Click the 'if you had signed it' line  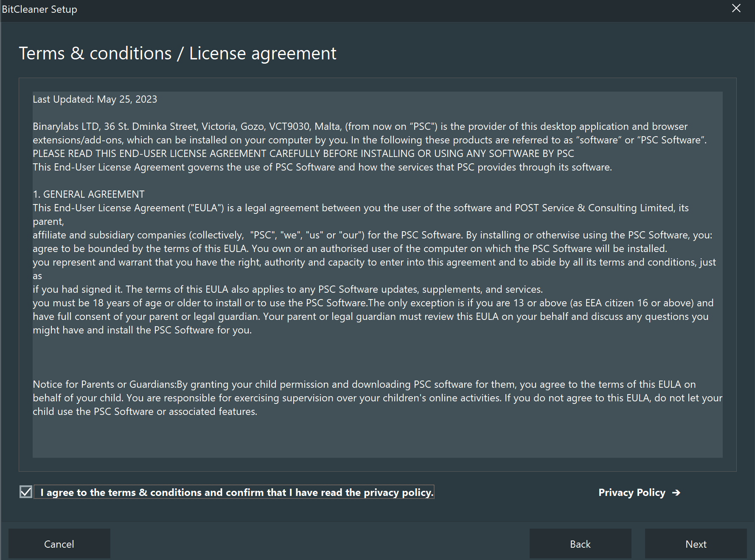(288, 289)
